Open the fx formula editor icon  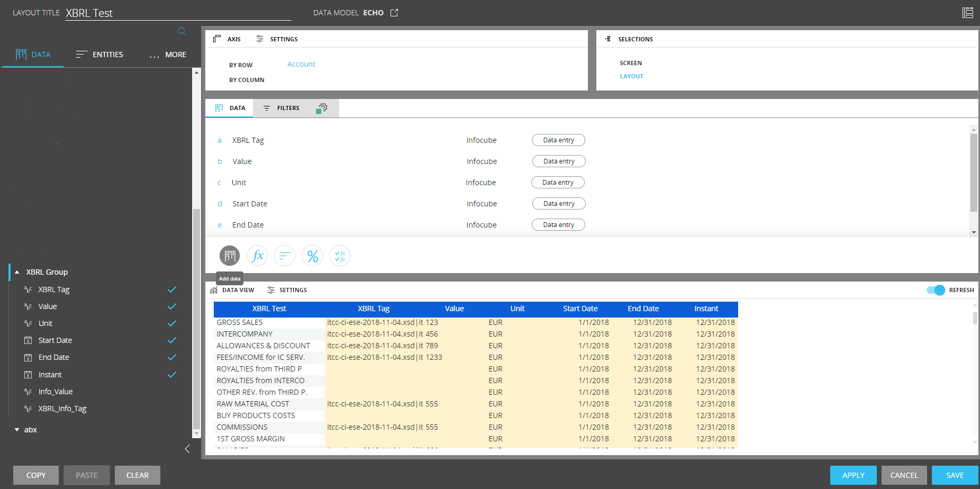[257, 256]
